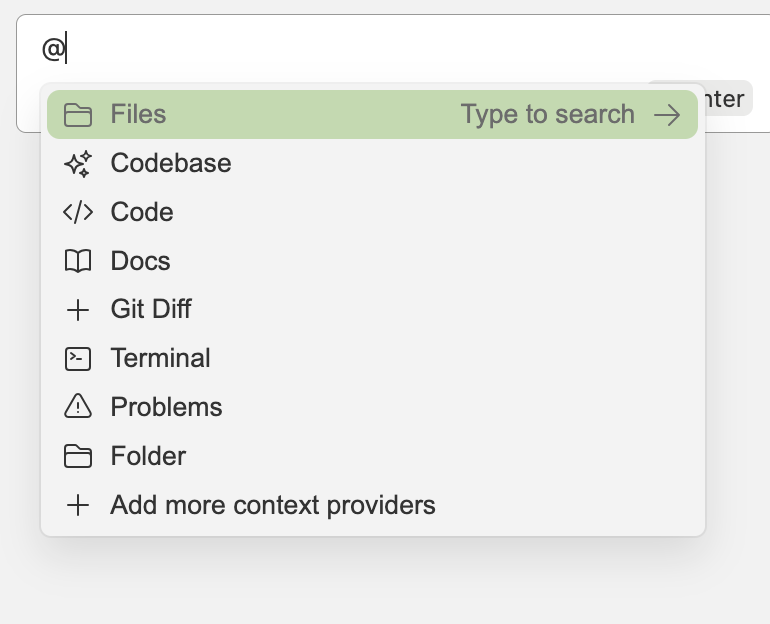Open Add more context providers
Viewport: 770px width, 624px height.
coord(273,505)
